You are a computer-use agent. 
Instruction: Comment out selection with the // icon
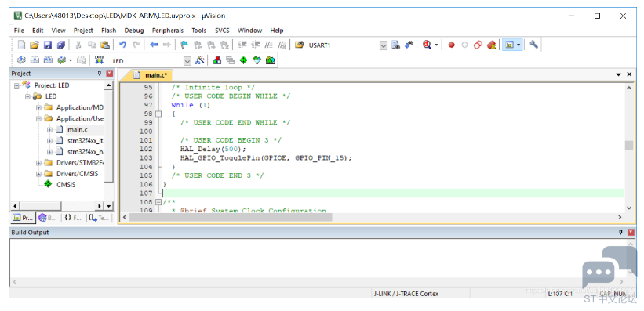269,45
